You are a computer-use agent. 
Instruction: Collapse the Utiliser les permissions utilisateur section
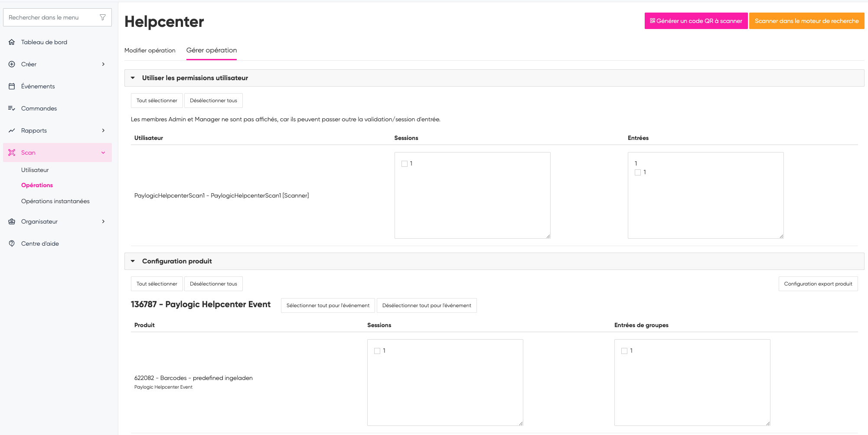133,78
